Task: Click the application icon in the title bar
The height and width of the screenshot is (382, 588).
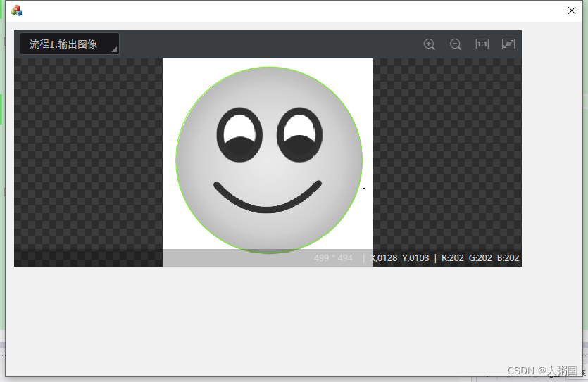Action: pos(16,11)
